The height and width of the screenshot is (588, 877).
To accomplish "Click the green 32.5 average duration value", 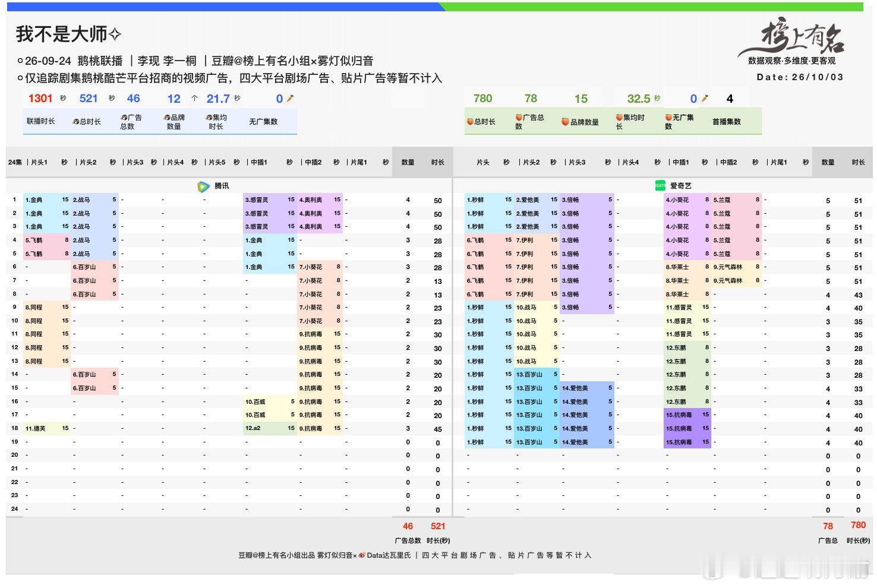I will click(639, 99).
